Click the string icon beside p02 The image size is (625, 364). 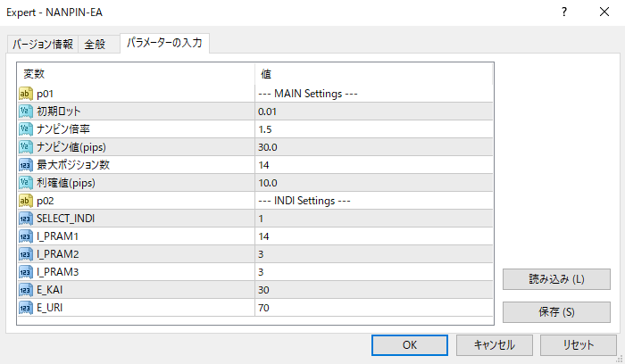tap(26, 201)
